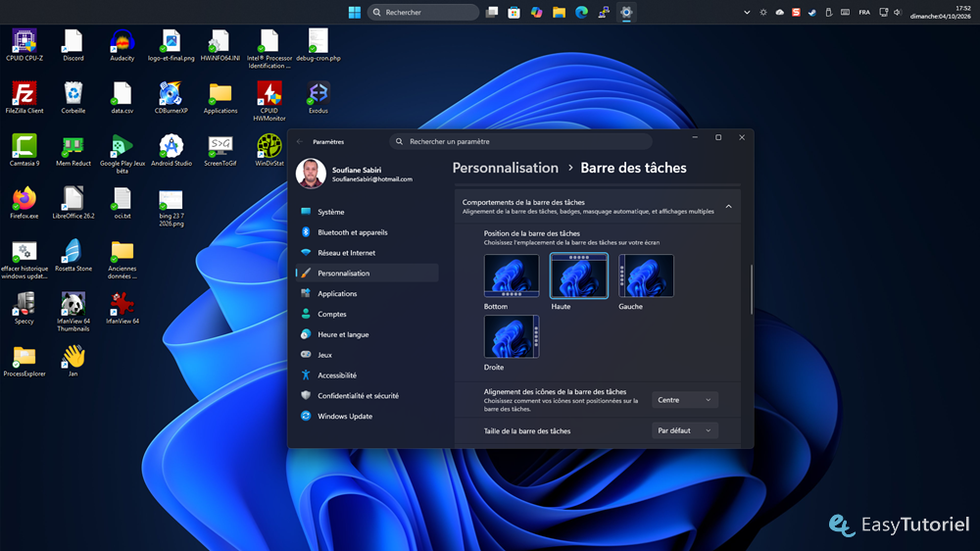Select the Camtasia 9 desktop icon
This screenshot has height=551, width=980.
point(24,150)
